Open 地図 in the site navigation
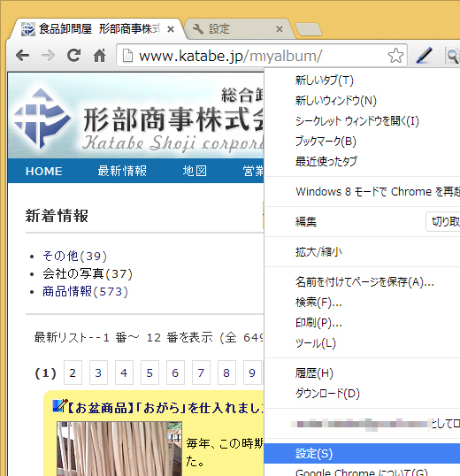Screen dimensions: 460x476 pos(195,171)
